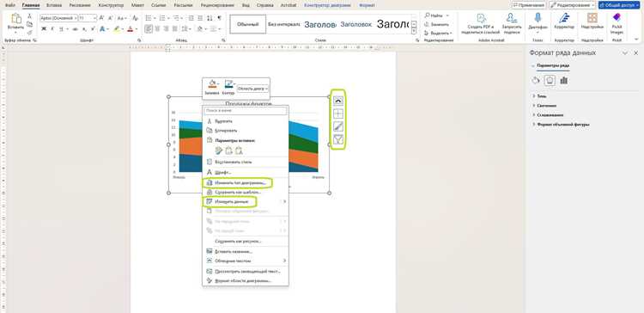Click the chart Layout Options arc button
Image resolution: width=644 pixels, height=313 pixels.
tap(338, 101)
